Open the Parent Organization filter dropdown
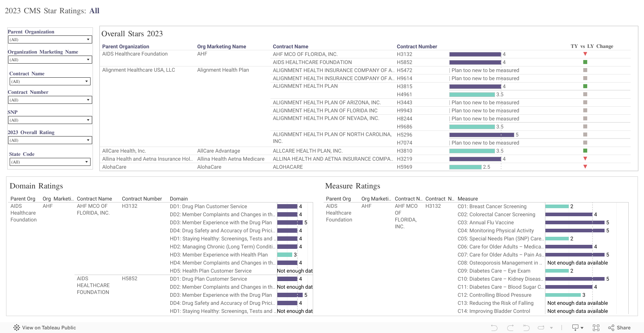Viewport: 644px width, 333px height. tap(50, 39)
